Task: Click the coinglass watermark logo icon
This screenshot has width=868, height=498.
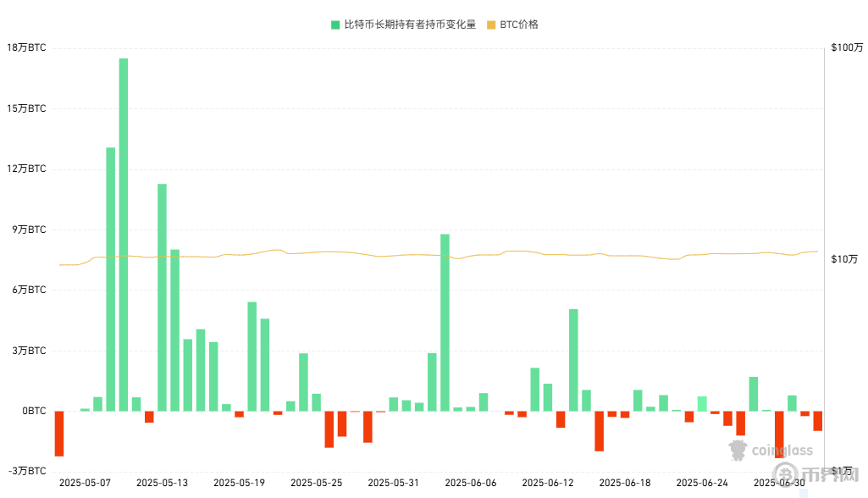Action: pyautogui.click(x=737, y=451)
